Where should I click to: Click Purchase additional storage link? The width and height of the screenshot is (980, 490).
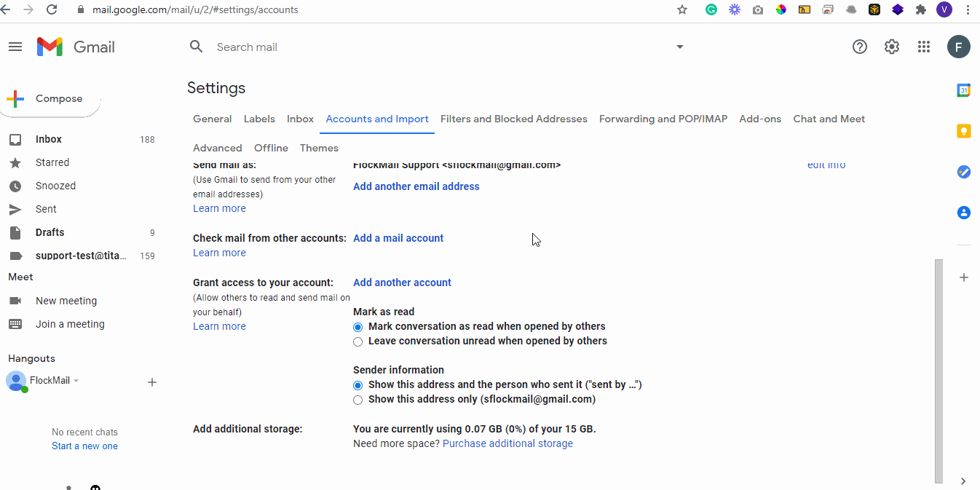507,443
